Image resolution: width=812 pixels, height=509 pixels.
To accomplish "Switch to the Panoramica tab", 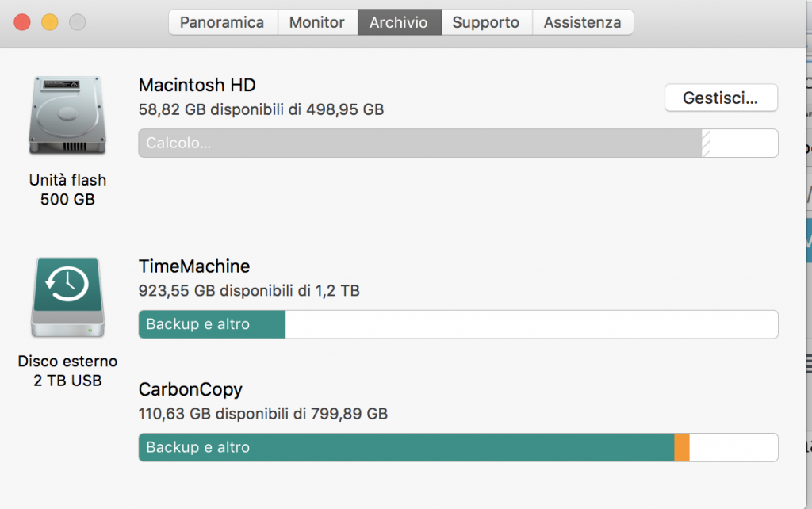I will pos(223,22).
